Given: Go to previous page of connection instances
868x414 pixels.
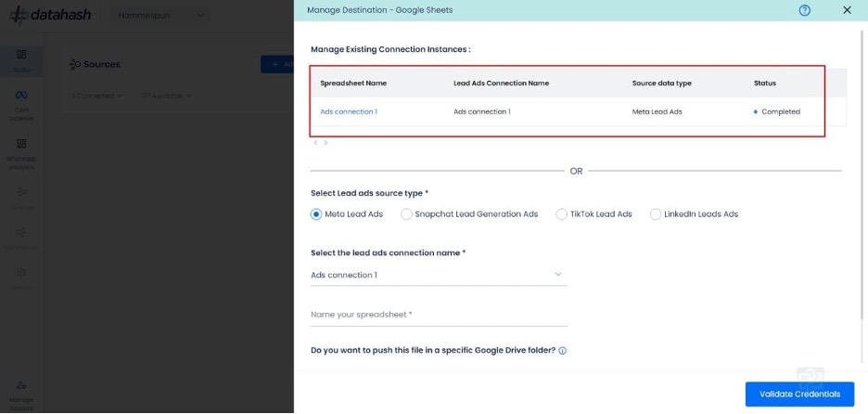Looking at the screenshot, I should 315,142.
